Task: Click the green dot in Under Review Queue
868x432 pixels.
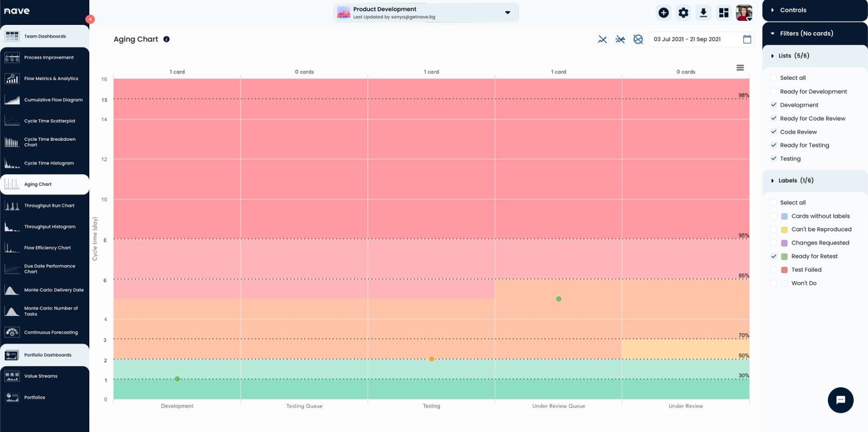Action: 558,299
